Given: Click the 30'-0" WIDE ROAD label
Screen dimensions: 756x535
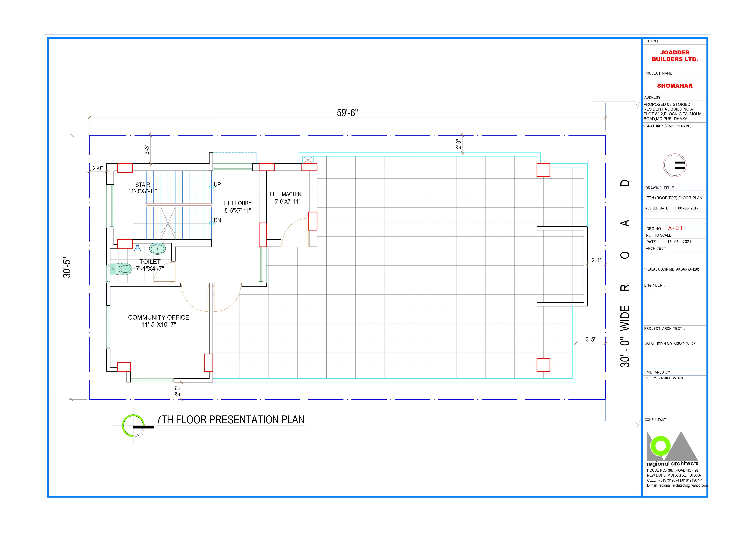Looking at the screenshot, I should click(x=625, y=273).
